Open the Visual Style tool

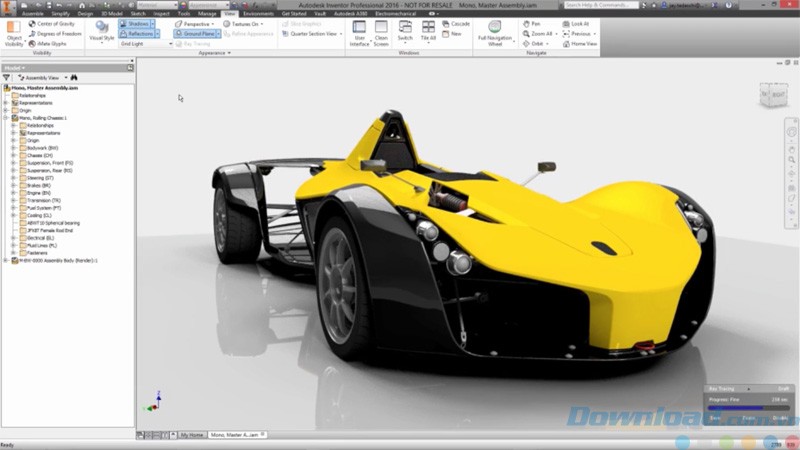(102, 29)
